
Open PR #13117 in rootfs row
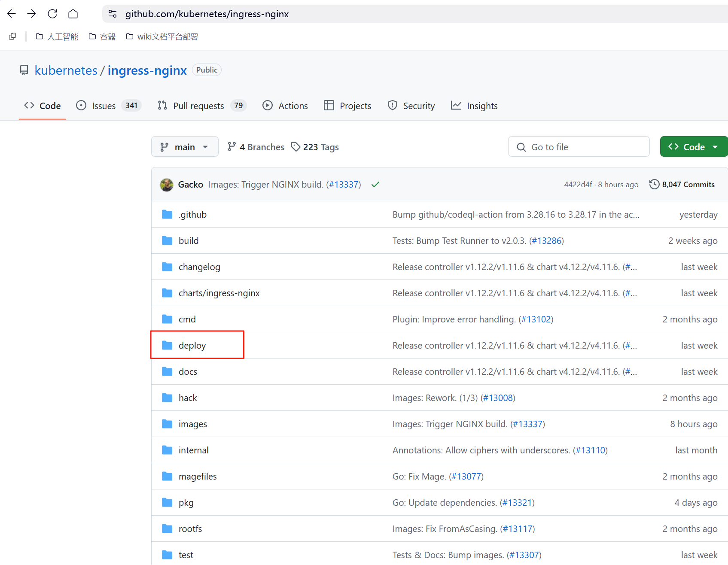pyautogui.click(x=518, y=529)
